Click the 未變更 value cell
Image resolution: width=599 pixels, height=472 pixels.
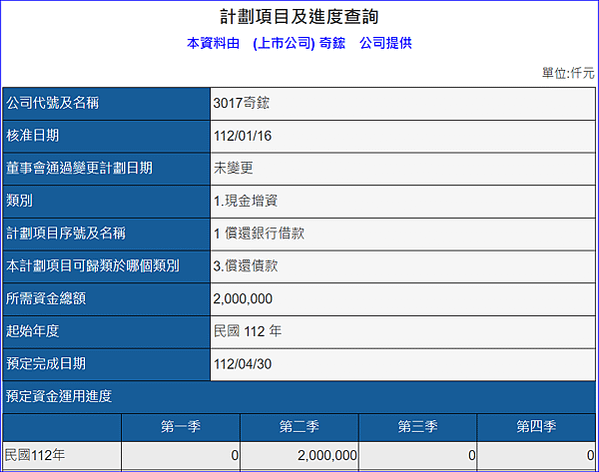click(x=403, y=169)
